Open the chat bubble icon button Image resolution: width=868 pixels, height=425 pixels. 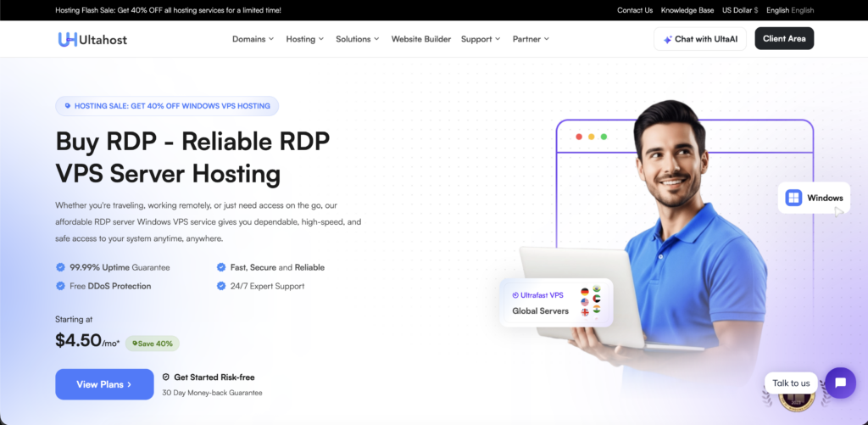point(840,383)
